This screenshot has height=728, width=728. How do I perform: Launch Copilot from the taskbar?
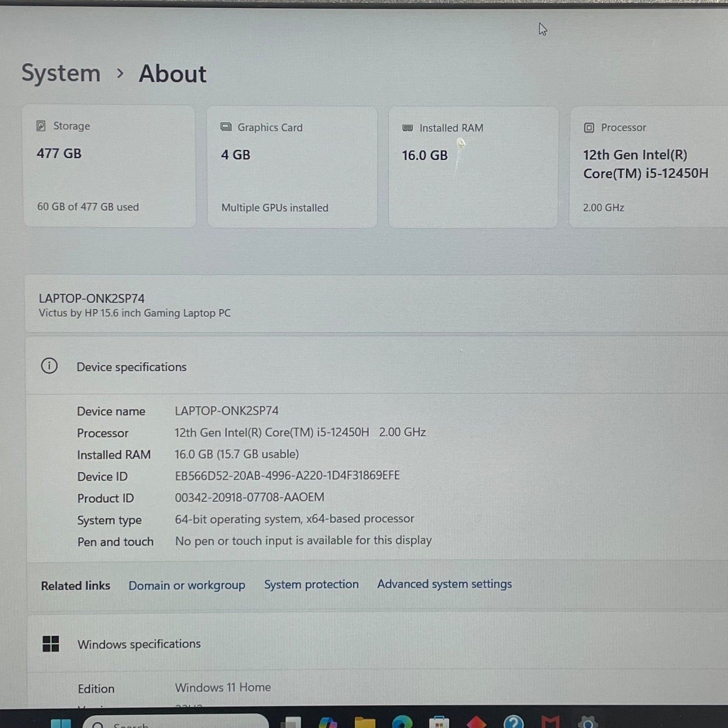point(328,722)
